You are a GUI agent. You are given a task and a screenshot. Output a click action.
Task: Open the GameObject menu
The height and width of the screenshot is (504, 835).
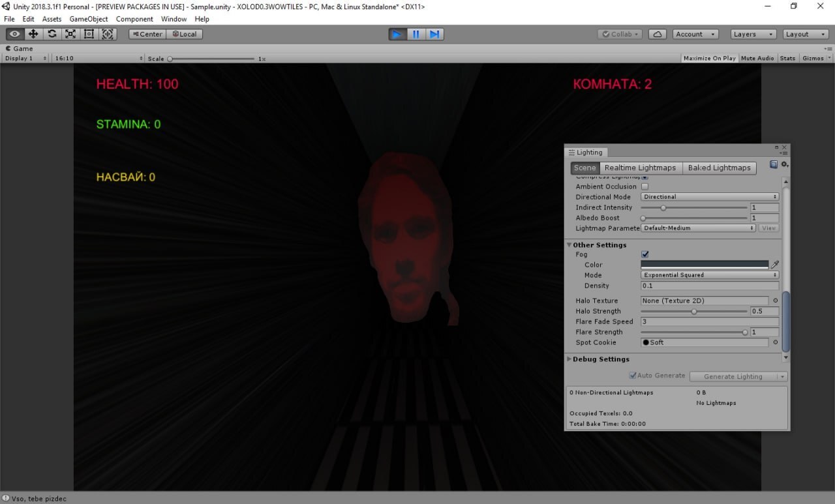tap(89, 19)
